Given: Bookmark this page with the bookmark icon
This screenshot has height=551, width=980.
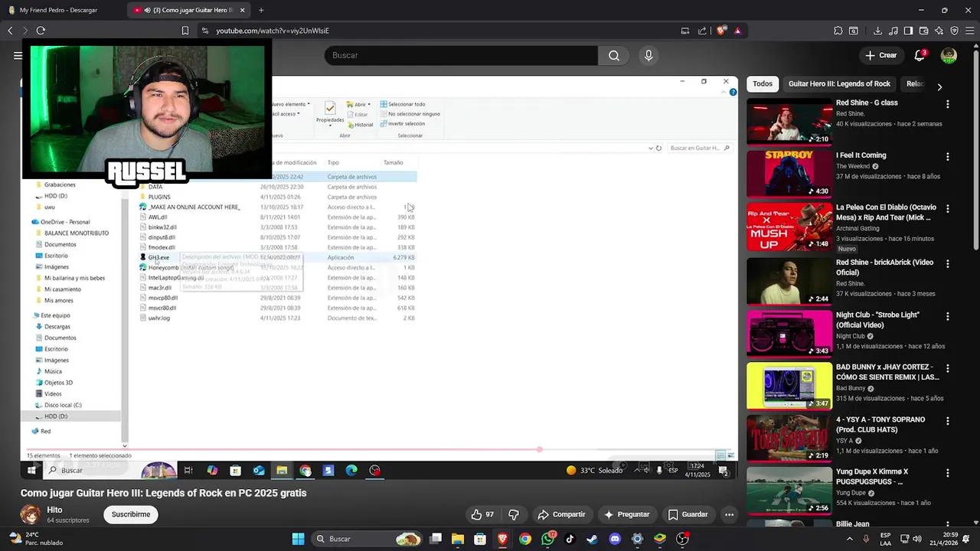Looking at the screenshot, I should (x=185, y=31).
